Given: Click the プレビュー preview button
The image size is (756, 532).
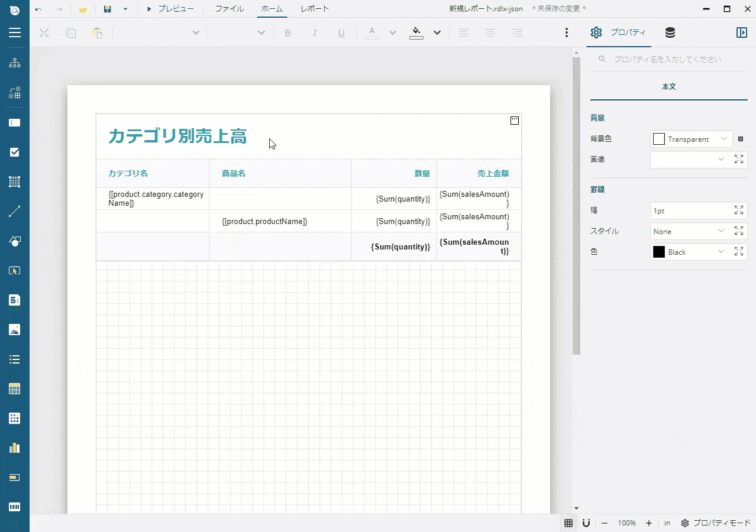Looking at the screenshot, I should (x=170, y=9).
